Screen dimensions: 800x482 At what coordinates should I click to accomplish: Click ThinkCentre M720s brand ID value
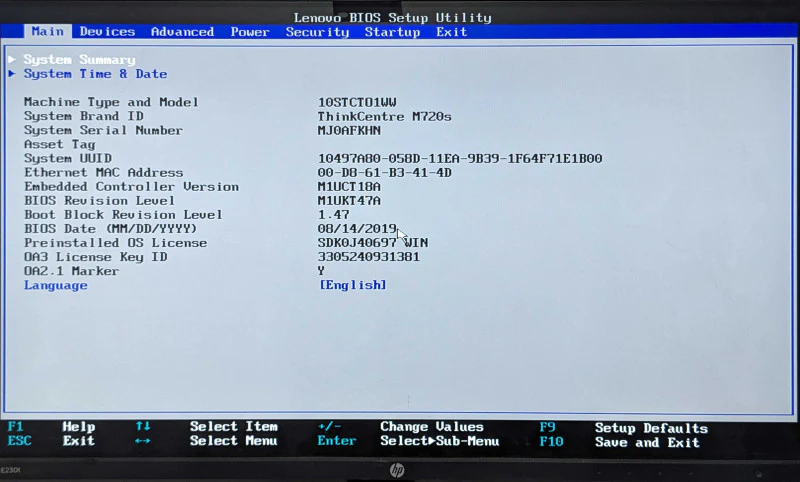[x=385, y=117]
